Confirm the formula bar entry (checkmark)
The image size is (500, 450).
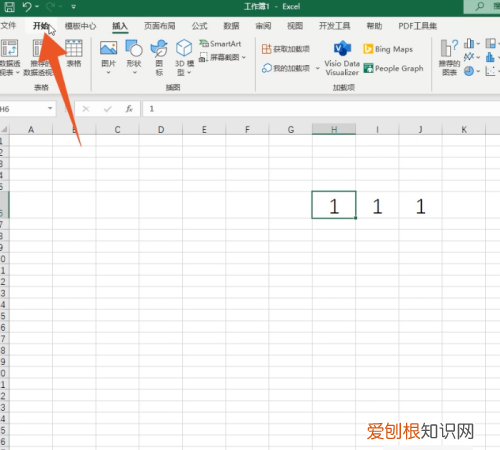107,109
